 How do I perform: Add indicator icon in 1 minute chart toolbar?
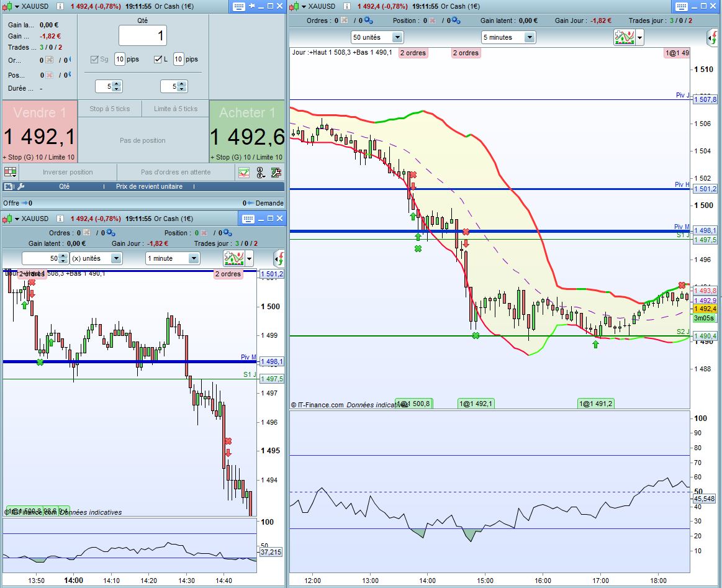(x=234, y=258)
